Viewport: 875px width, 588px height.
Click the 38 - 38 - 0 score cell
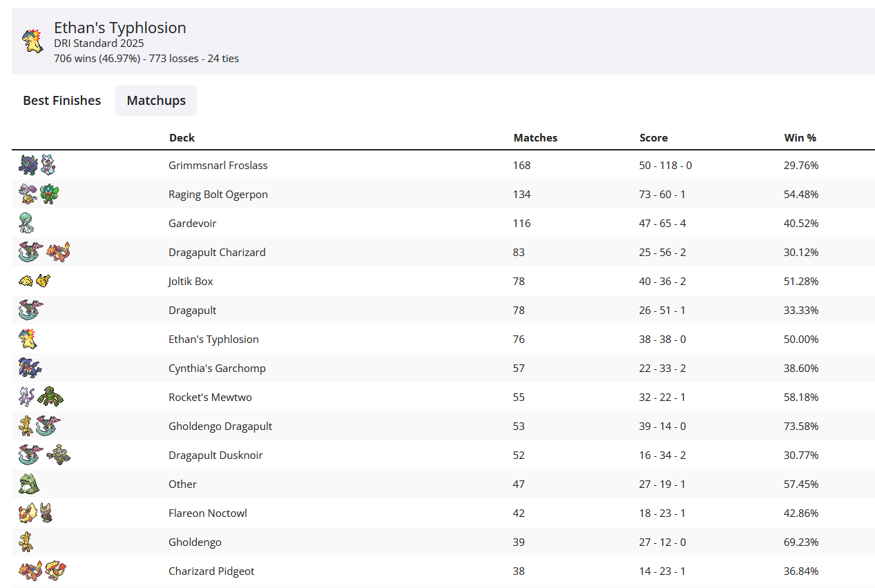[662, 340]
